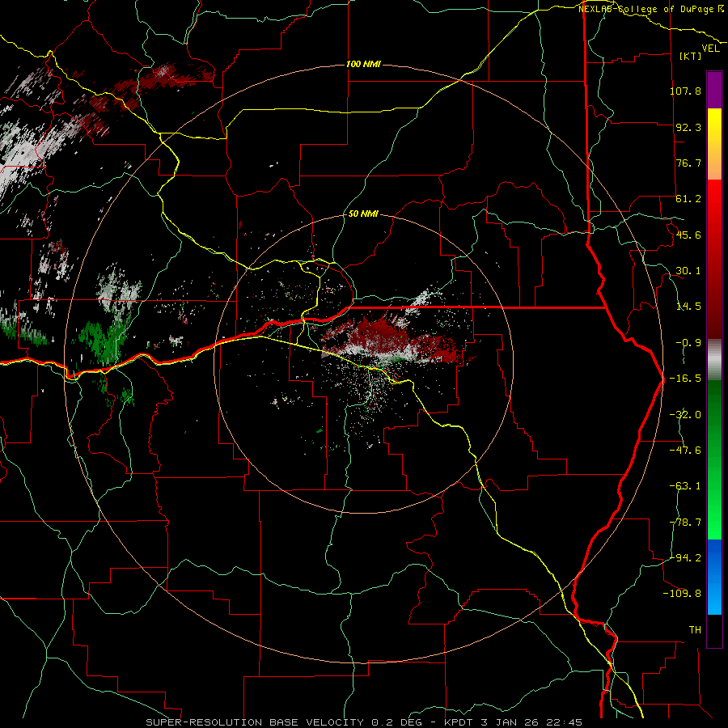Click the 100 NMI range ring label
728x728 pixels.
click(363, 64)
